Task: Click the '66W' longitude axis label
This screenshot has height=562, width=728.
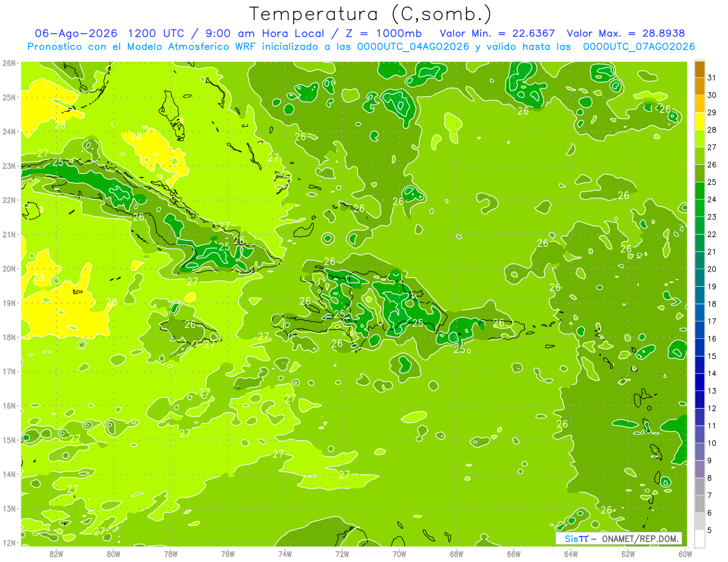Action: pos(514,554)
